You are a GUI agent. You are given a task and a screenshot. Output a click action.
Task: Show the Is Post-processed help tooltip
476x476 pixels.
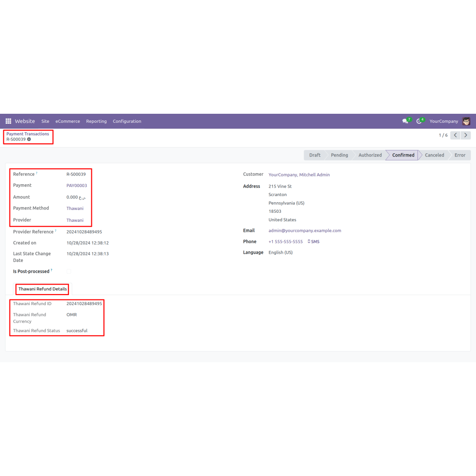[x=51, y=270]
